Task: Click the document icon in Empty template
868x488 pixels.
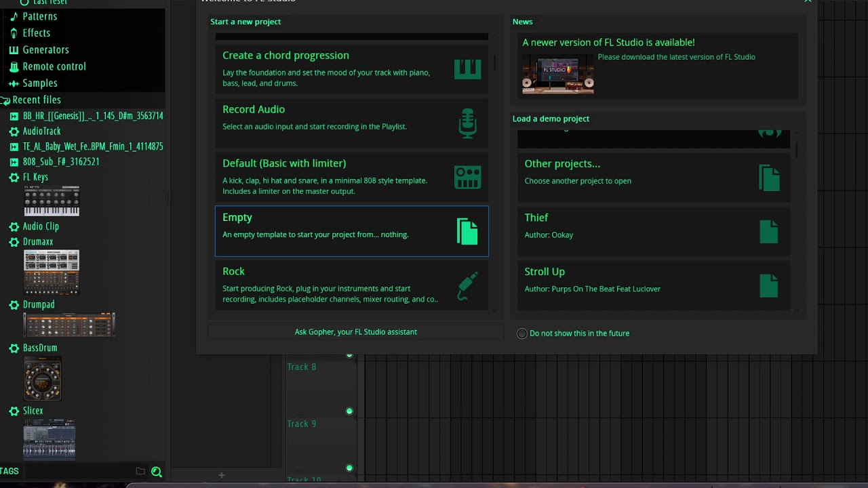Action: (467, 231)
